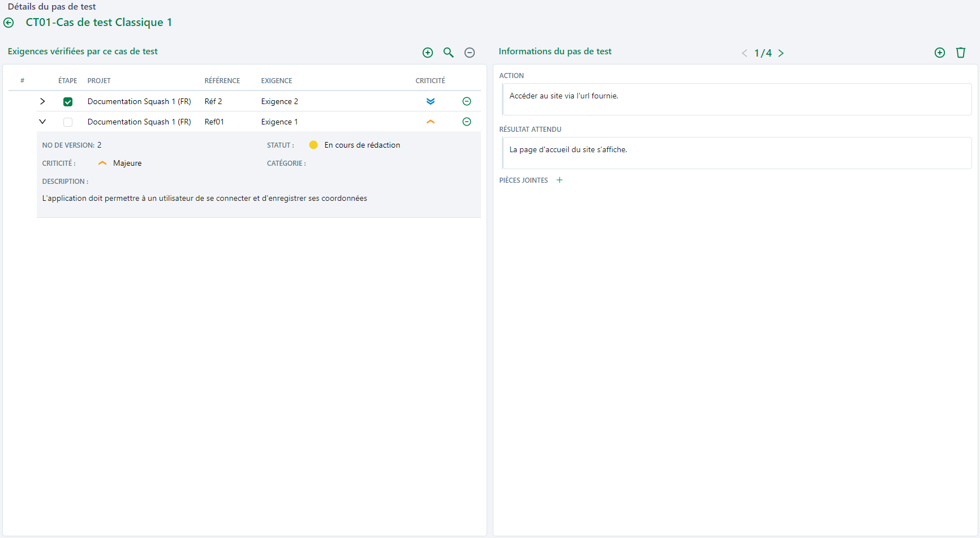Remove Exigence 2 from the list
This screenshot has height=538, width=980.
[x=466, y=101]
